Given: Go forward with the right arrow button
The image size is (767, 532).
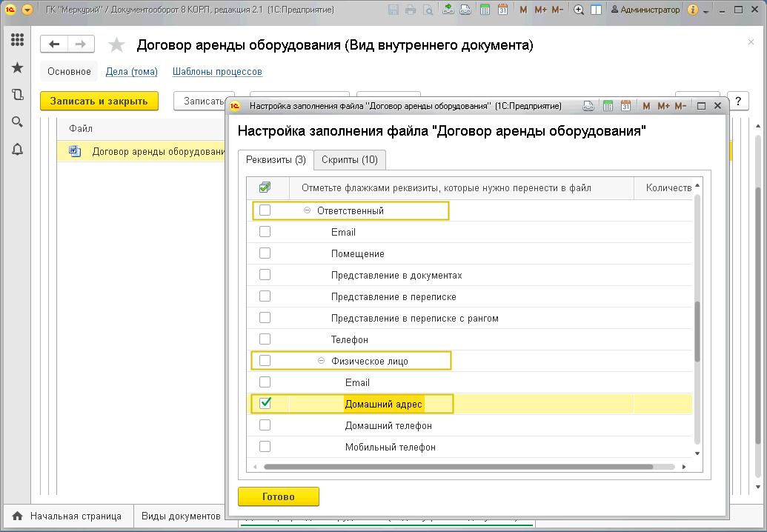Looking at the screenshot, I should pyautogui.click(x=81, y=44).
